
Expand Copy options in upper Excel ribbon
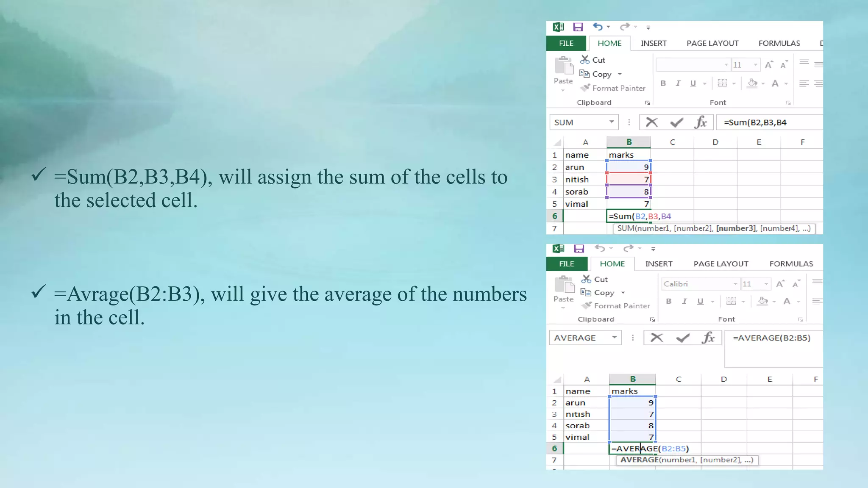[x=620, y=74]
